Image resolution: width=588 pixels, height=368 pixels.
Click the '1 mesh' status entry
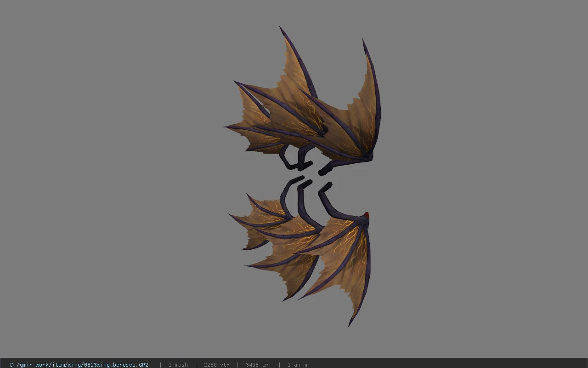point(178,365)
